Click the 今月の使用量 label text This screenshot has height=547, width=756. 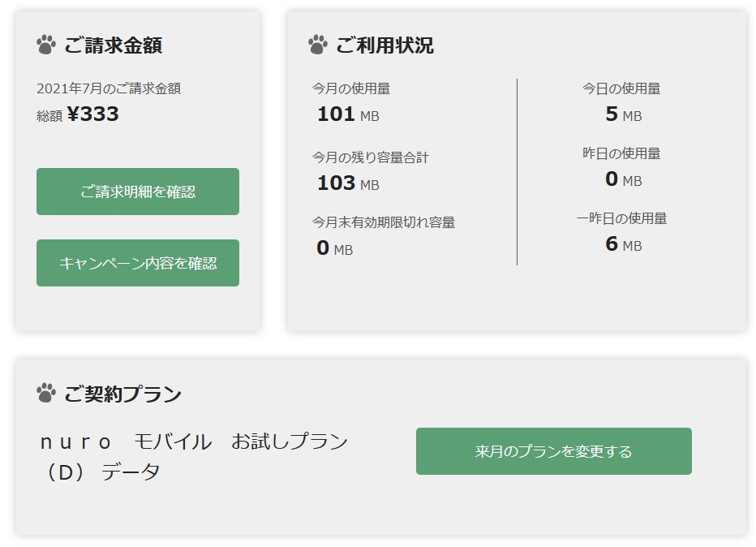[x=351, y=88]
